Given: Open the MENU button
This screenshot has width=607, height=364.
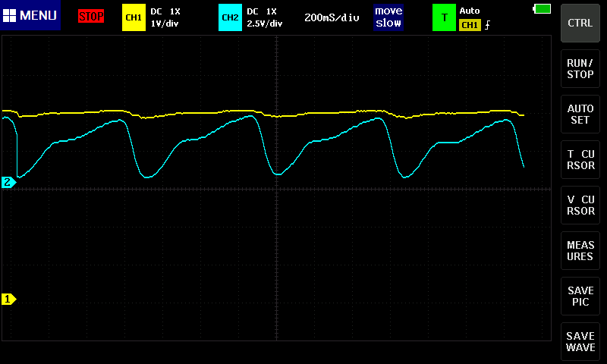Looking at the screenshot, I should [x=30, y=15].
